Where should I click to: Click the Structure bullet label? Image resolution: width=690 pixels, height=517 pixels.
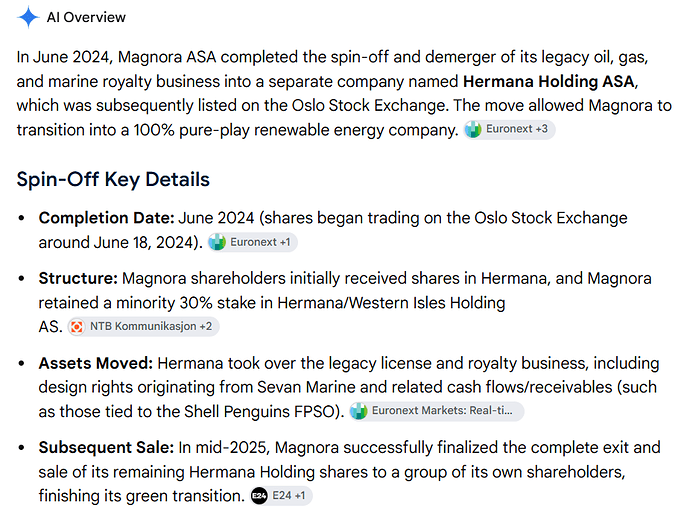pyautogui.click(x=78, y=278)
